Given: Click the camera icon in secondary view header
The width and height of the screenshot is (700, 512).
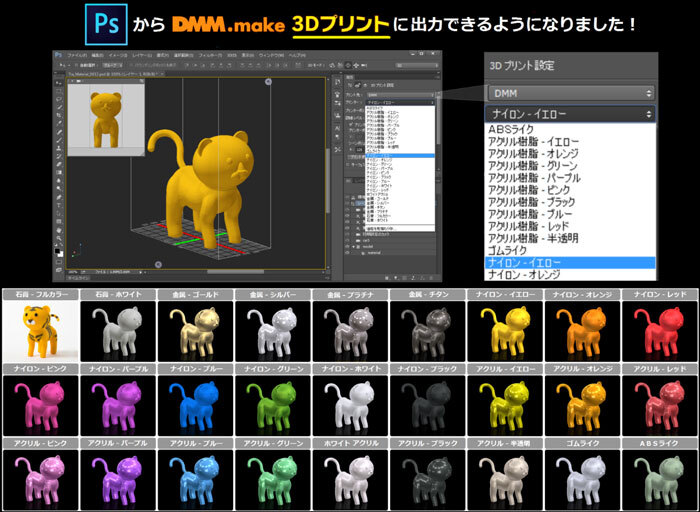Looking at the screenshot, I should (79, 81).
